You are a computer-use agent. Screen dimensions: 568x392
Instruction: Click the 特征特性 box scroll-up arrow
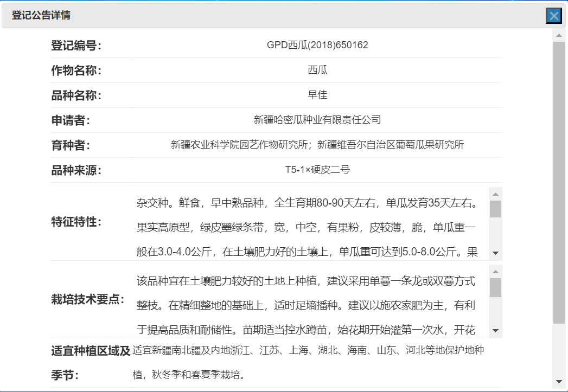(495, 194)
